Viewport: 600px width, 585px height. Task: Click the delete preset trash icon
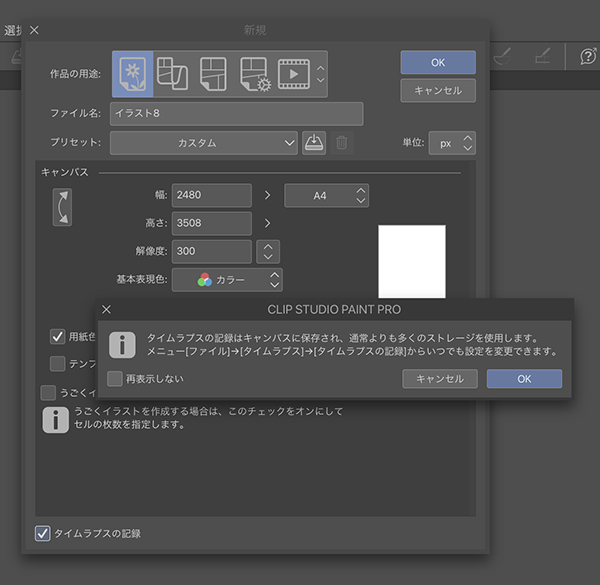tap(342, 143)
